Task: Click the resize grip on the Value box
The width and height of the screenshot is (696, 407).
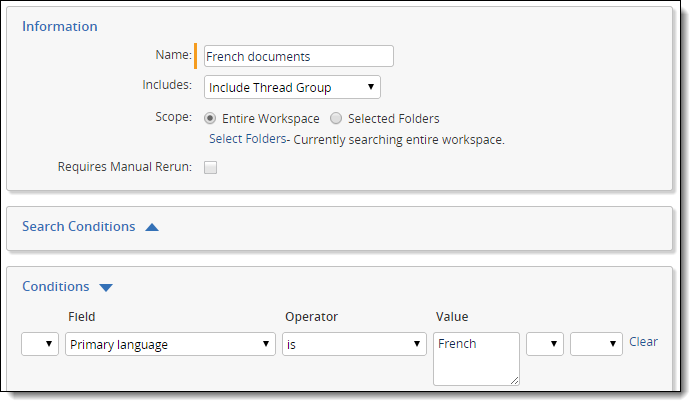Action: [514, 380]
